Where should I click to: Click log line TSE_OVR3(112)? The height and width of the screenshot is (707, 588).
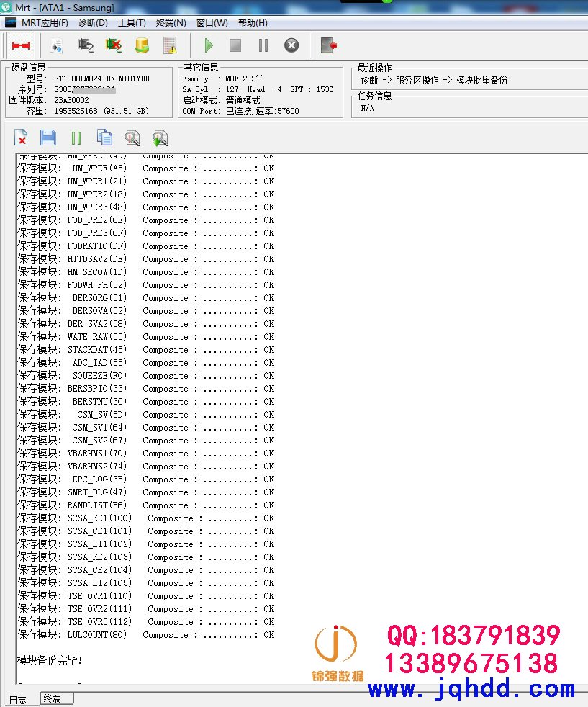(x=145, y=622)
